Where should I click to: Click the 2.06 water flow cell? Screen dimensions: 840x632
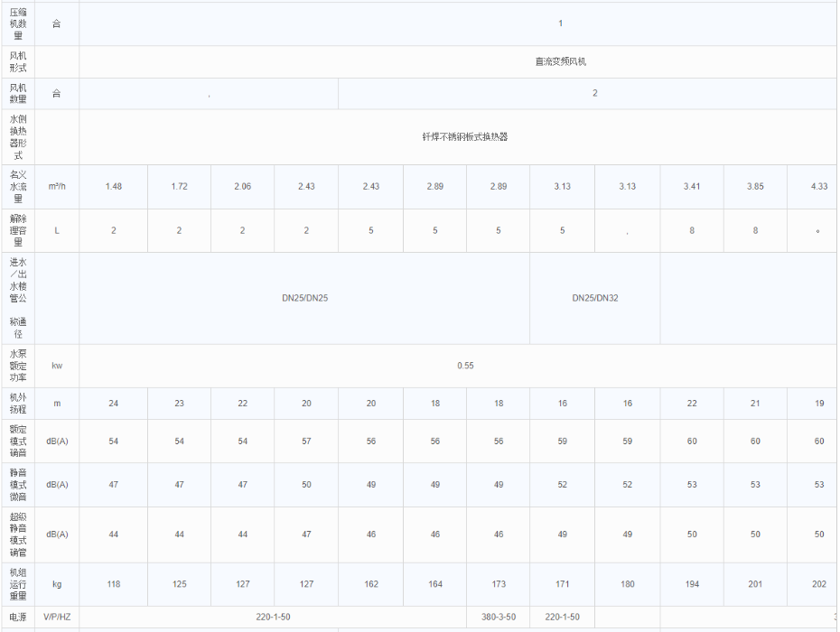(x=242, y=186)
